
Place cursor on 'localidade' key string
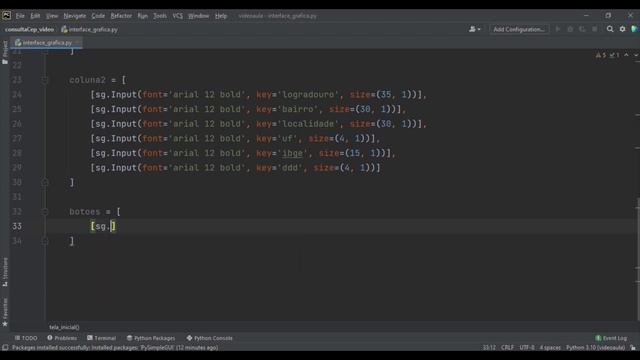308,124
